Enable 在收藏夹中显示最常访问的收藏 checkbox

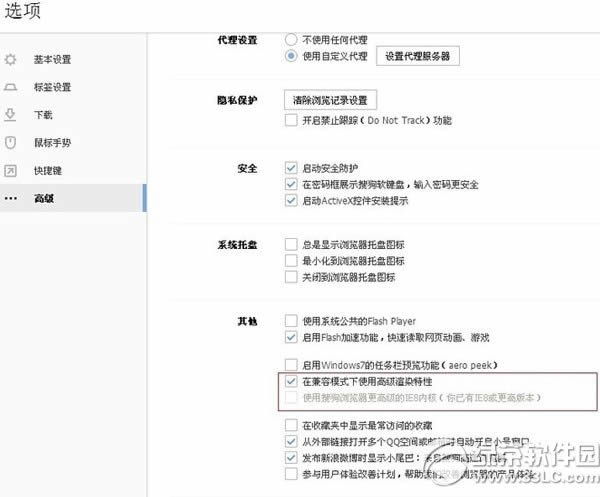click(x=291, y=425)
